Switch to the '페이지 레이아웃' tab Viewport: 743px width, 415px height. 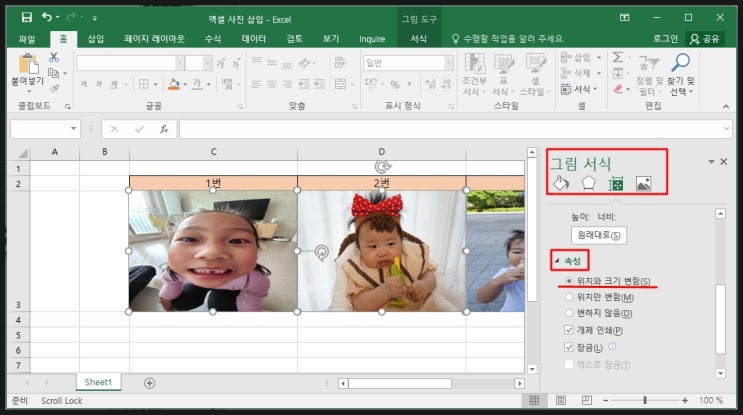coord(154,39)
